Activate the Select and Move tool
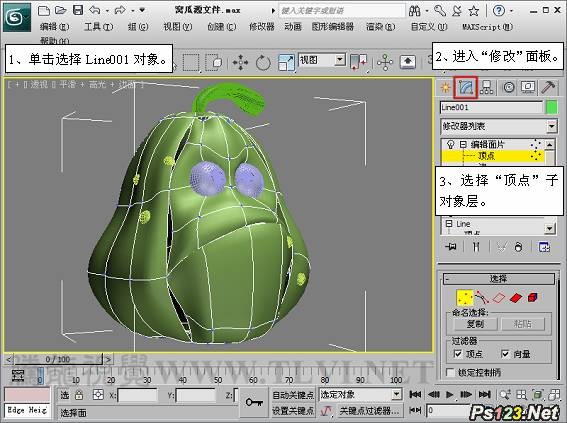Image resolution: width=567 pixels, height=423 pixels. pyautogui.click(x=240, y=63)
